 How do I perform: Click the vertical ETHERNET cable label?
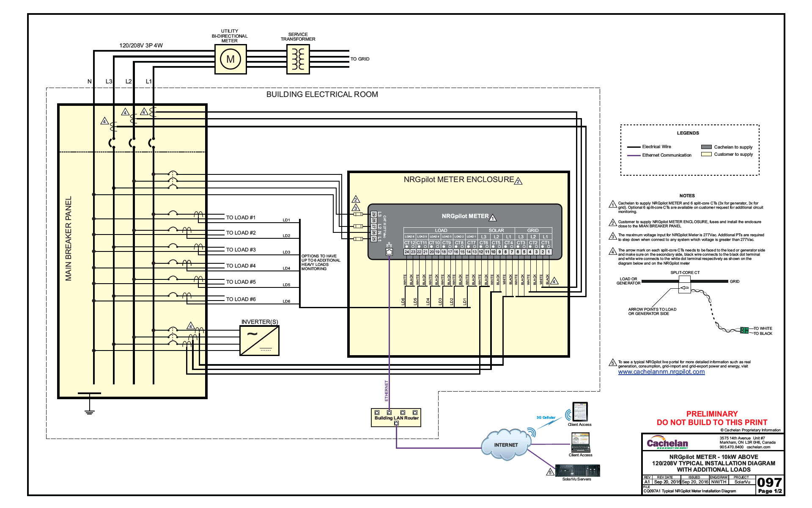pos(386,391)
